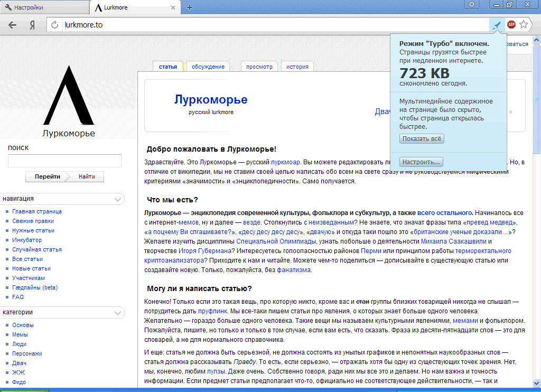This screenshot has height=392, width=541.
Task: Open browser settings gear in title bar
Action: [x=472, y=4]
